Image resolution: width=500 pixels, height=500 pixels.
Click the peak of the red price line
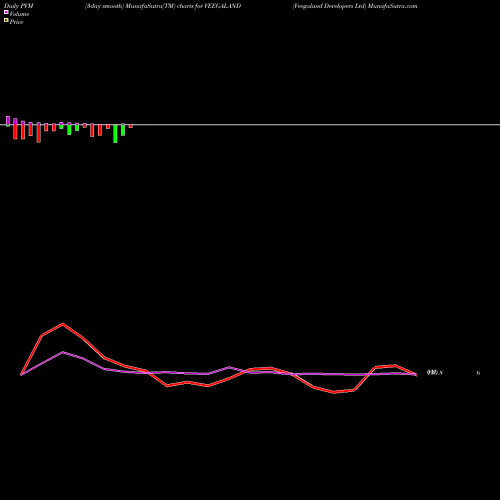[x=63, y=324]
